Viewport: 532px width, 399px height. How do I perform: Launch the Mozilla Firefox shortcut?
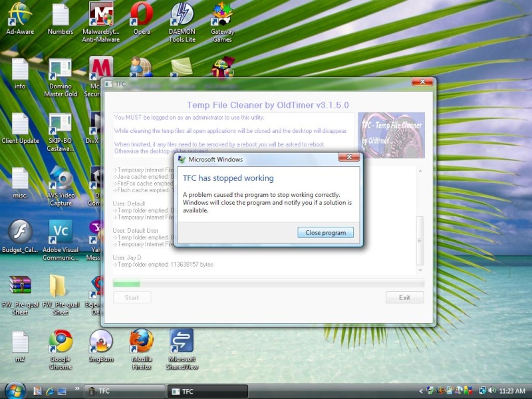point(142,350)
